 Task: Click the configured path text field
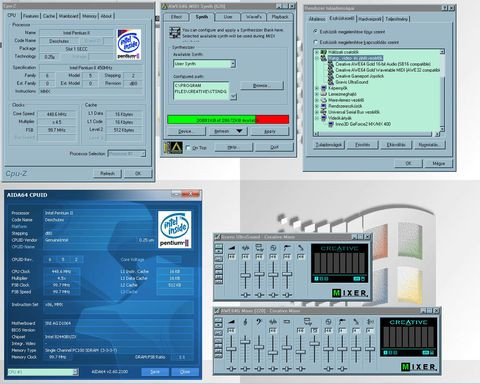point(201,91)
